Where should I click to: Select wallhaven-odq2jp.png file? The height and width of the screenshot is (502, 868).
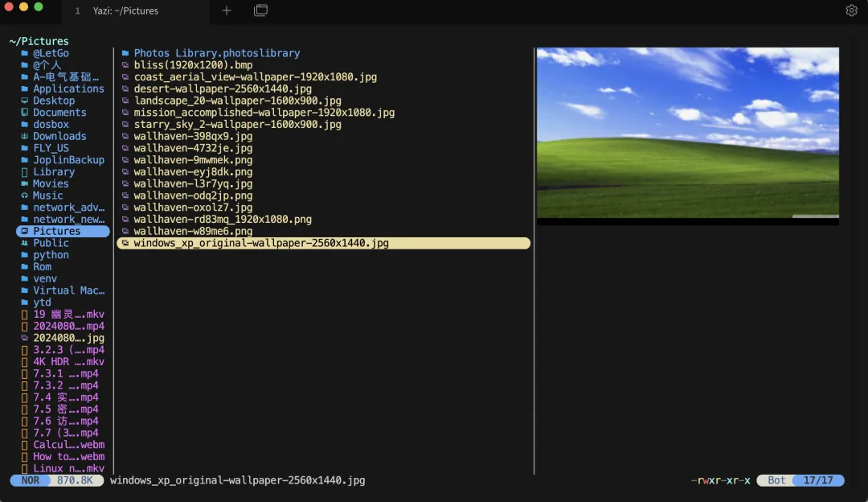pos(193,195)
